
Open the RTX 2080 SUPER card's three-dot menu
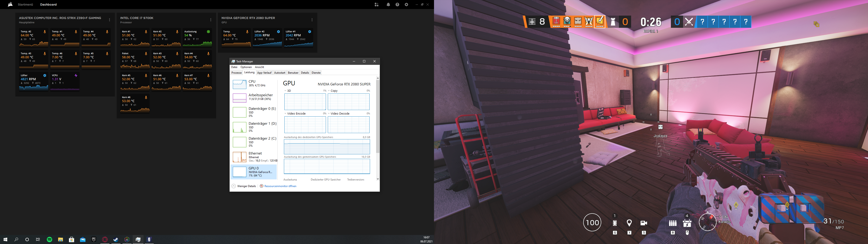pos(312,20)
